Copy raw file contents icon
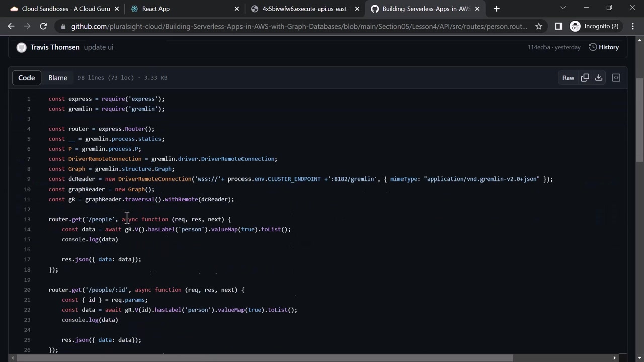 pos(585,78)
